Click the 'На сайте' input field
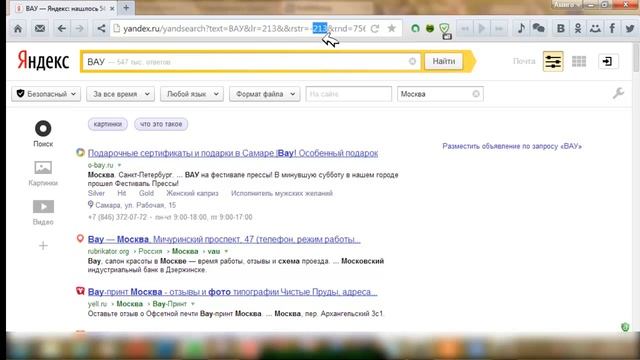Viewport: 640px width, 360px height. 349,94
